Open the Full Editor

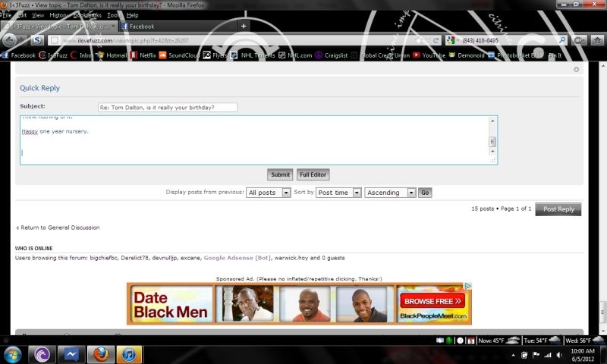coord(313,174)
